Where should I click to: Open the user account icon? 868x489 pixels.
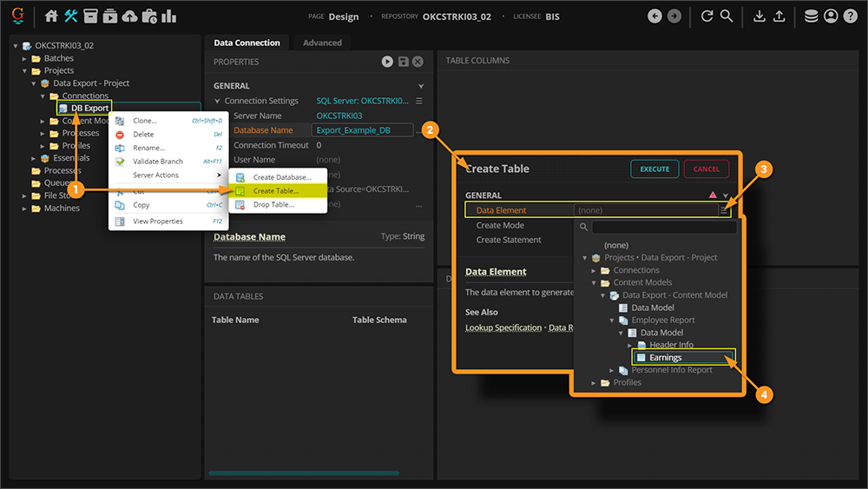(x=831, y=16)
